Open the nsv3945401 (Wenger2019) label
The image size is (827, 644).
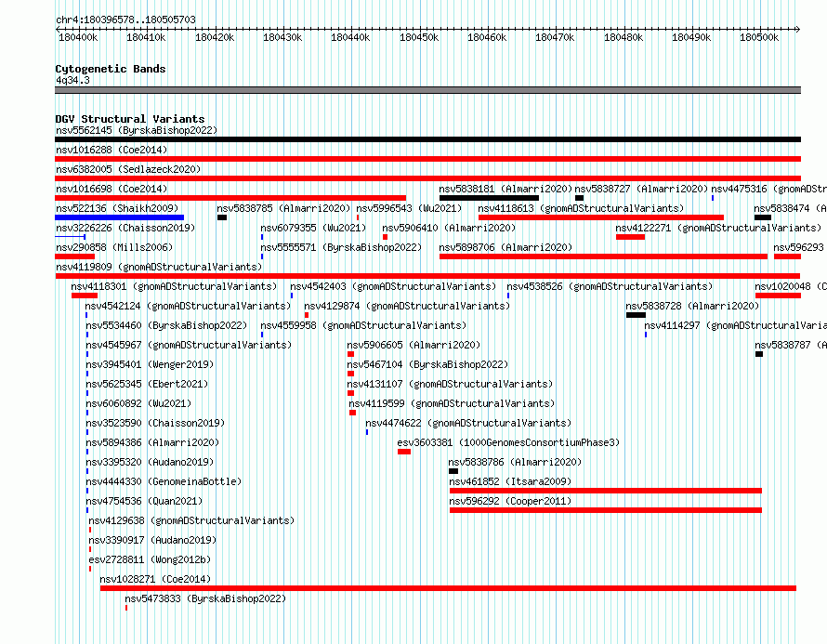[150, 364]
